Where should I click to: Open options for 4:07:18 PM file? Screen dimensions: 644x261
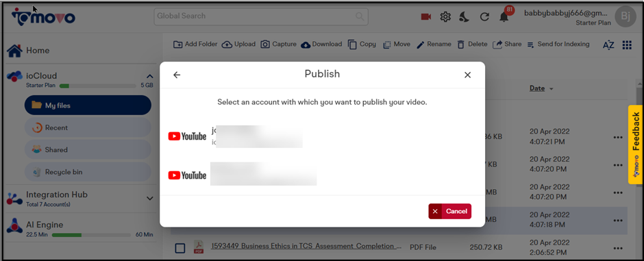coord(618,221)
